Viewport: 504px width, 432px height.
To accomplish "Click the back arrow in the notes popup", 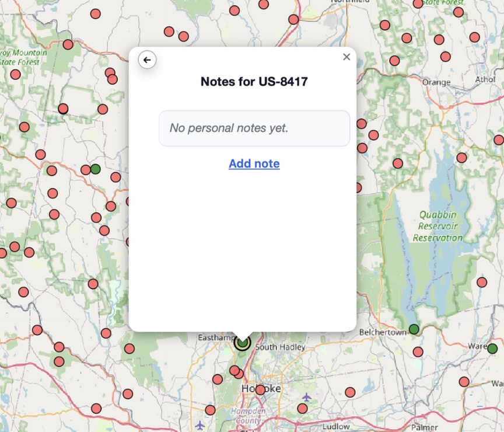I will [x=147, y=60].
